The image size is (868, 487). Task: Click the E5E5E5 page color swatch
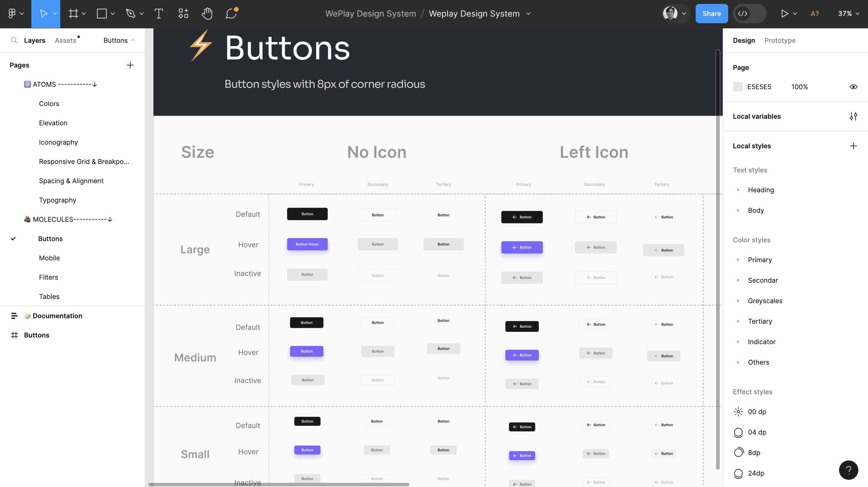[737, 87]
